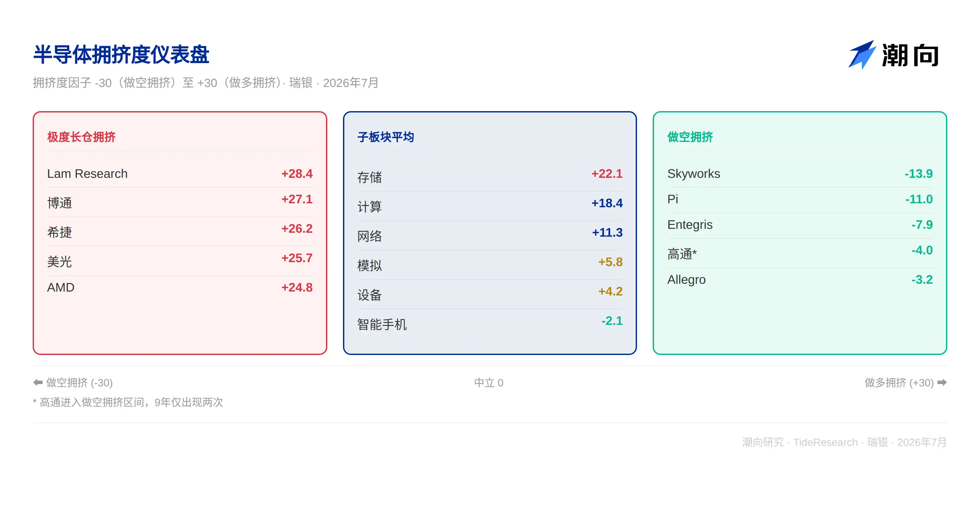Click the -13.9 value for Skyworks

(x=918, y=174)
